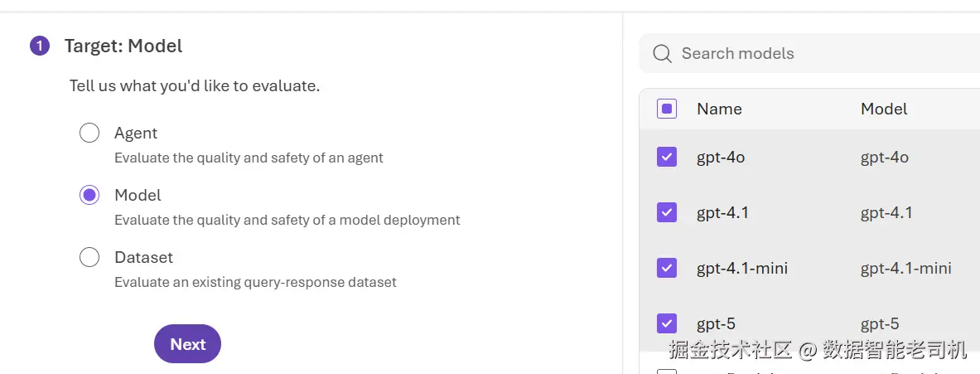Click the Model column header
Viewport: 980px width, 374px height.
884,109
